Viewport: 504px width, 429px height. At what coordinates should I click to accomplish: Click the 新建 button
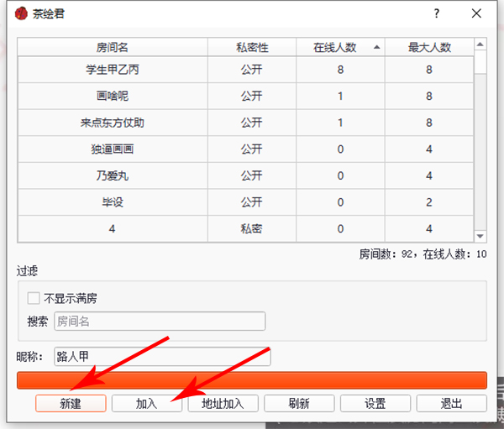71,403
